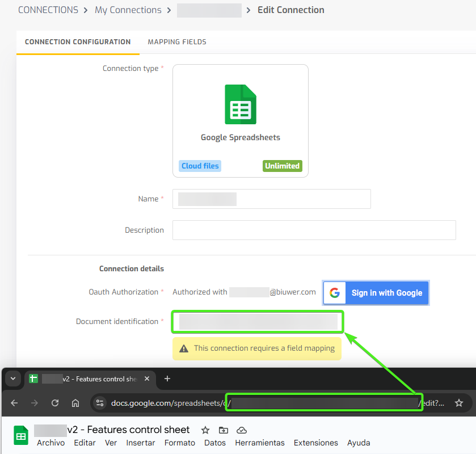
Task: Open the site information icon in address bar
Action: pos(100,403)
